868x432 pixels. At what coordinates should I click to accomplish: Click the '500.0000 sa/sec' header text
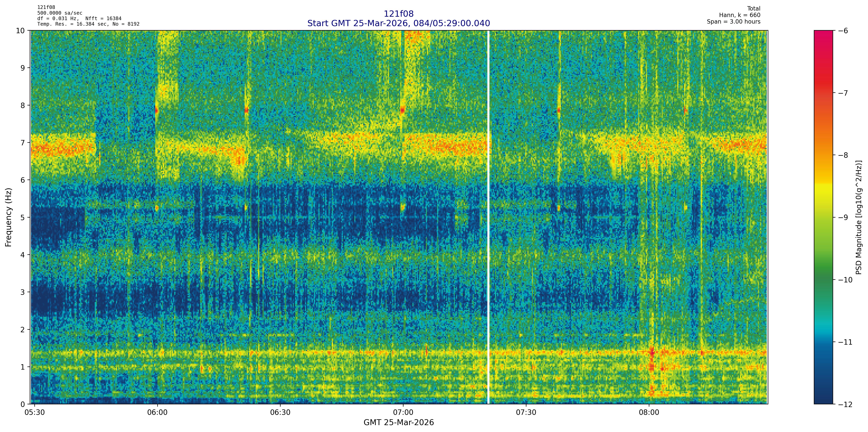click(60, 13)
